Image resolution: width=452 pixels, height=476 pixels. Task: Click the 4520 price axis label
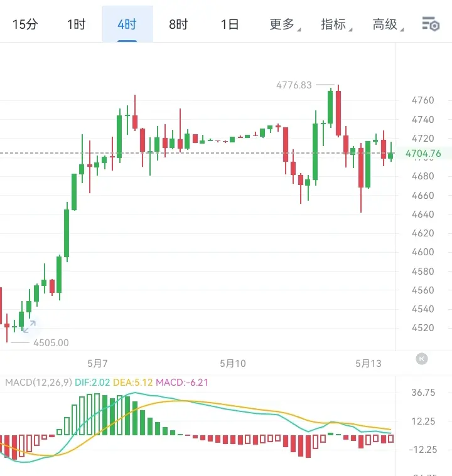coord(423,328)
